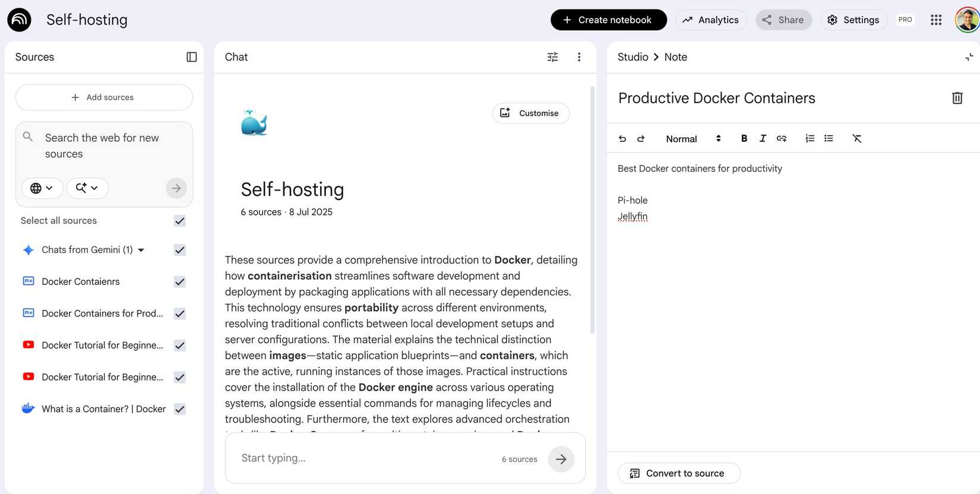Image resolution: width=980 pixels, height=494 pixels.
Task: Open the Google apps grid
Action: 936,20
